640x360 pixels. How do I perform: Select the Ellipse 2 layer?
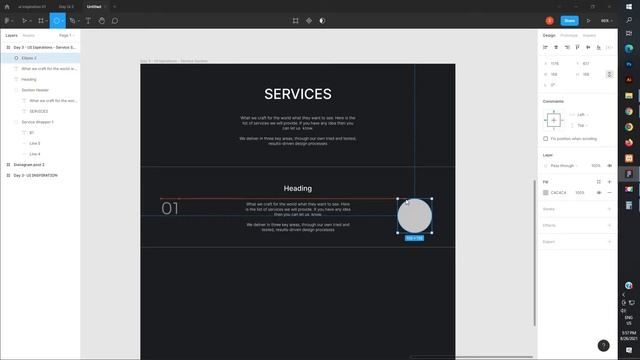click(x=41, y=58)
